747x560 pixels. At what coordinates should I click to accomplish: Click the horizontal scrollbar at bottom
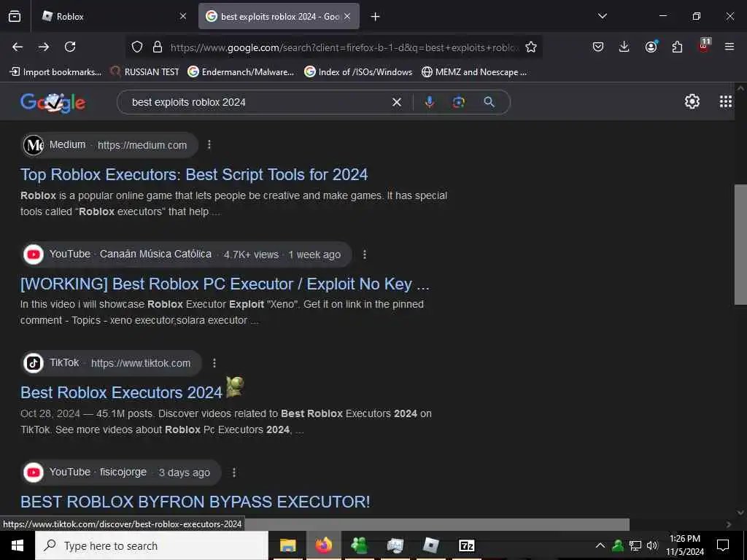point(436,524)
